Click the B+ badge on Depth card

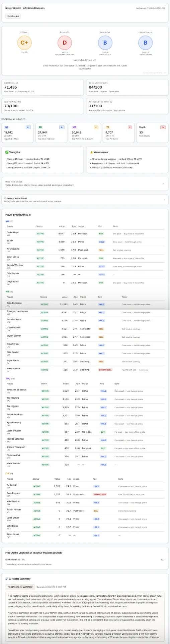click(163, 127)
